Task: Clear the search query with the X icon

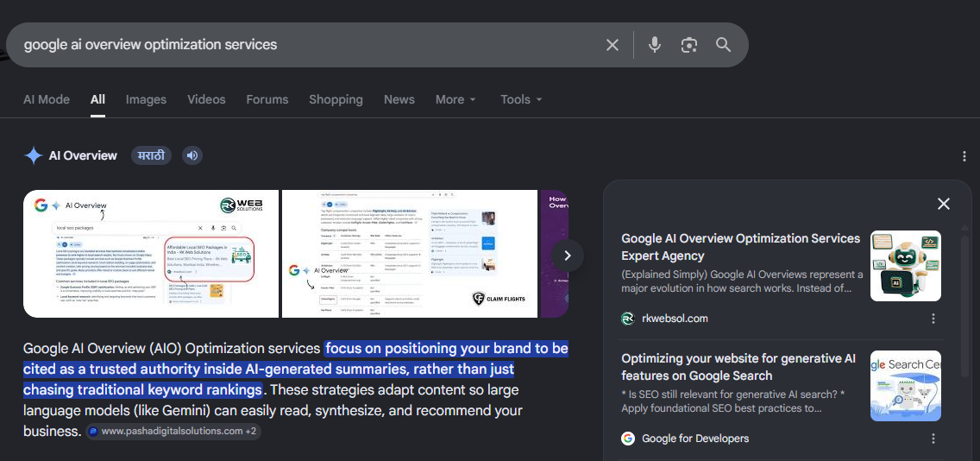Action: click(612, 45)
